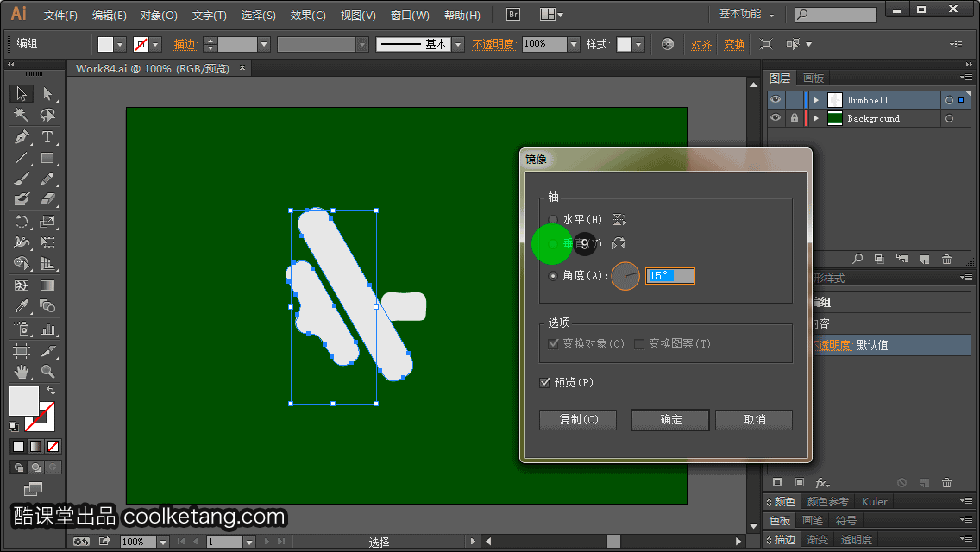Expand the Dumbbell layer contents
980x552 pixels.
[x=815, y=100]
